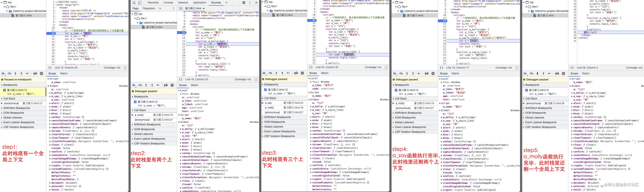Open the navigator three-dot menu beside Filesystem
644x192 pixels.
tap(173, 8)
